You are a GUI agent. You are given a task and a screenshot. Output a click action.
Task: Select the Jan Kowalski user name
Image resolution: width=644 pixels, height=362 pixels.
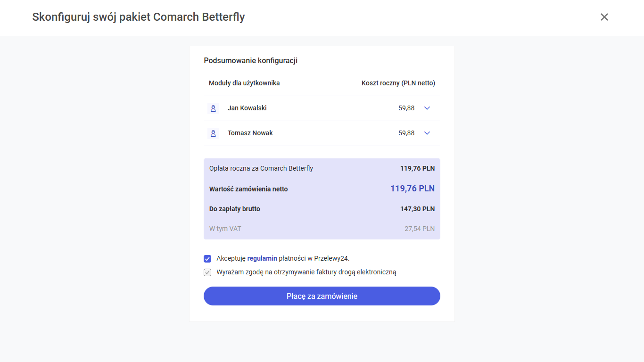point(247,108)
